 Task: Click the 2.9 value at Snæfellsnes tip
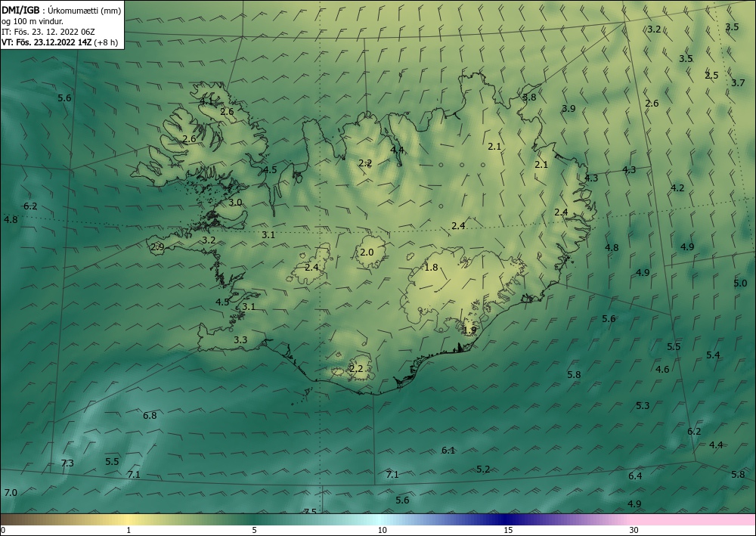click(x=158, y=246)
